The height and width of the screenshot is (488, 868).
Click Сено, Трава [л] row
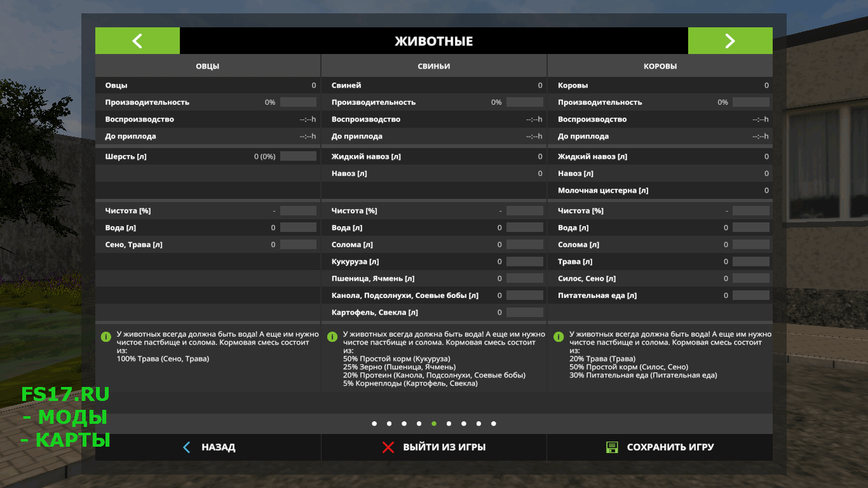coord(208,245)
